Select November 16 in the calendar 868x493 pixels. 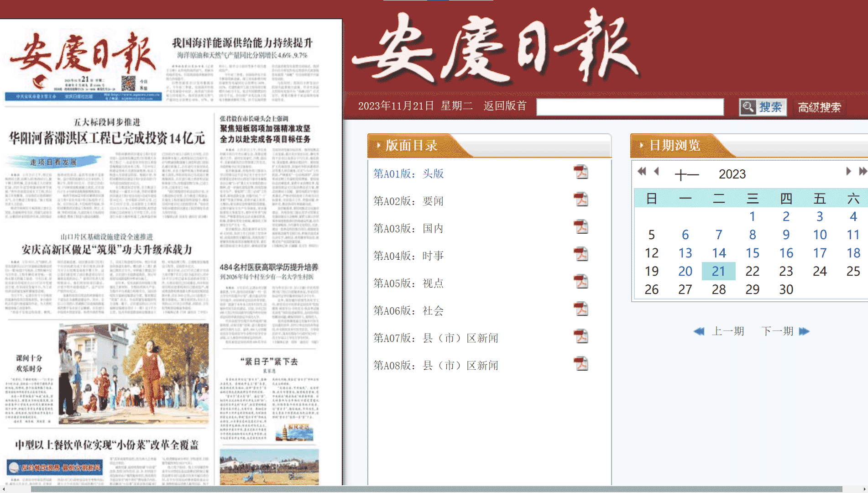786,253
